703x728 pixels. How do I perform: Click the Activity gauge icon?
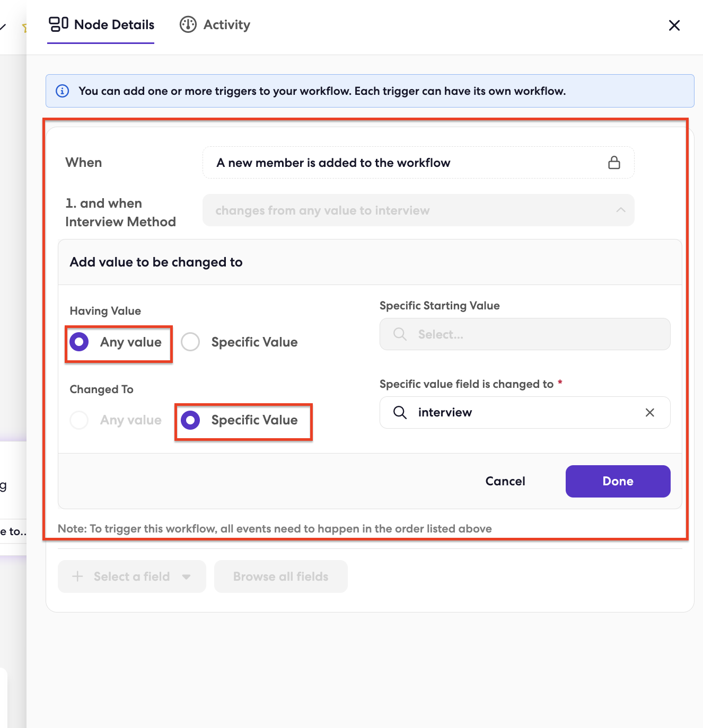coord(188,24)
